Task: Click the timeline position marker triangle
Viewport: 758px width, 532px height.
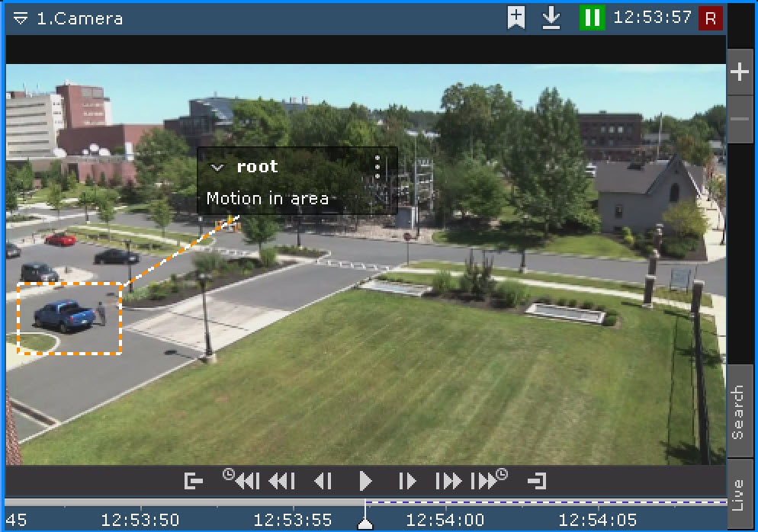Action: 365,524
